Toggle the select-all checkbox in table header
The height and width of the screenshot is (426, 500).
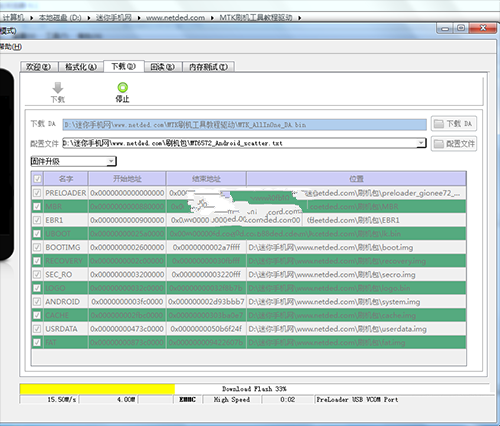tap(37, 179)
